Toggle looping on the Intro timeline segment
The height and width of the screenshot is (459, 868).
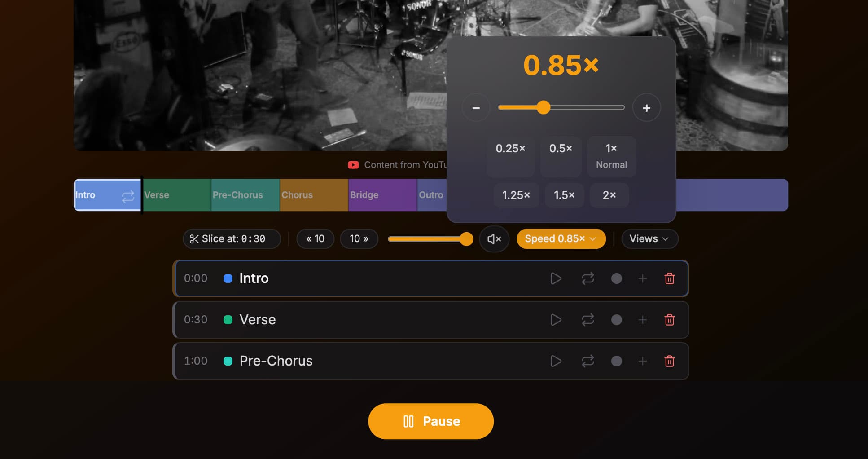click(127, 195)
